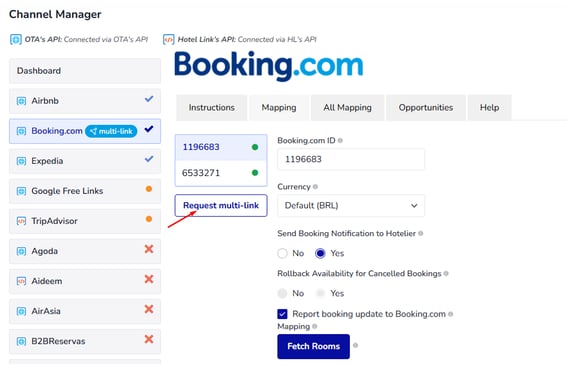The width and height of the screenshot is (567, 366).
Task: Click info icon next to Booking.com ID
Action: click(x=340, y=140)
